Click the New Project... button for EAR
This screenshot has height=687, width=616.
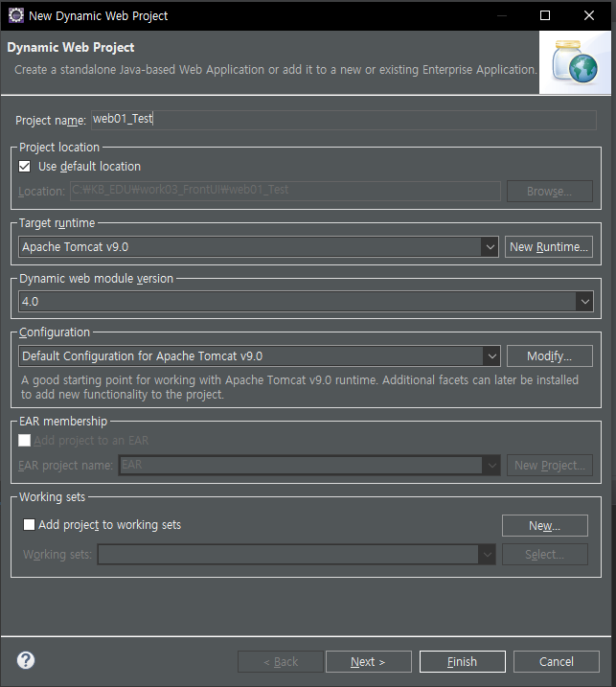click(549, 466)
